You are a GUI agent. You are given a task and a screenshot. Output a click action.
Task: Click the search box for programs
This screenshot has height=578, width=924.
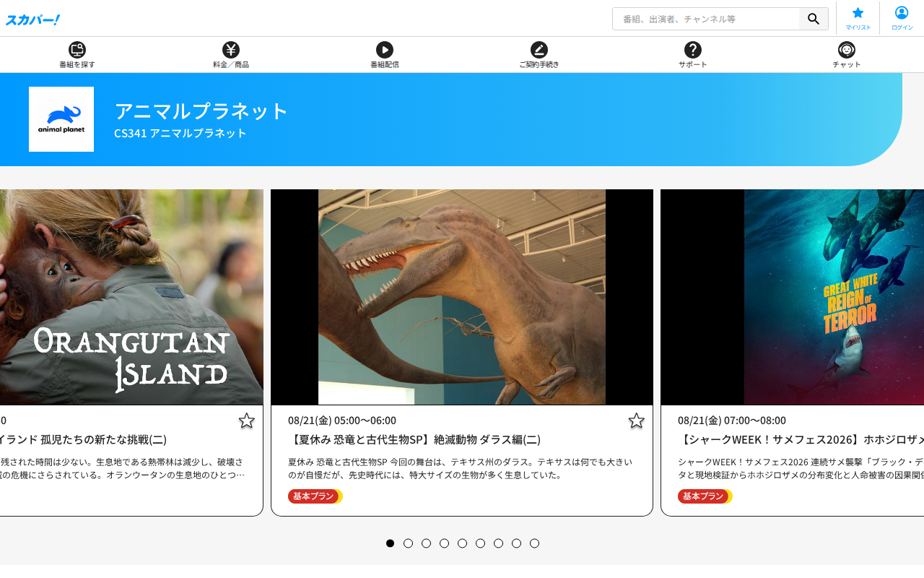click(706, 19)
